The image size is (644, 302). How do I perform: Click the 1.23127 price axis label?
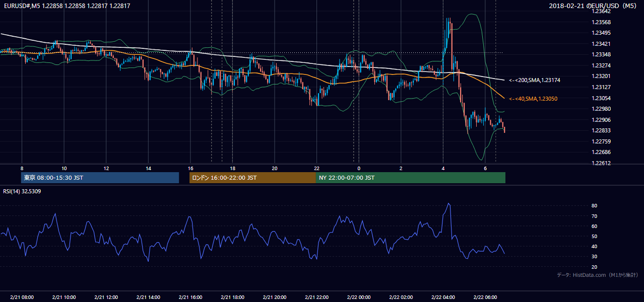click(601, 87)
